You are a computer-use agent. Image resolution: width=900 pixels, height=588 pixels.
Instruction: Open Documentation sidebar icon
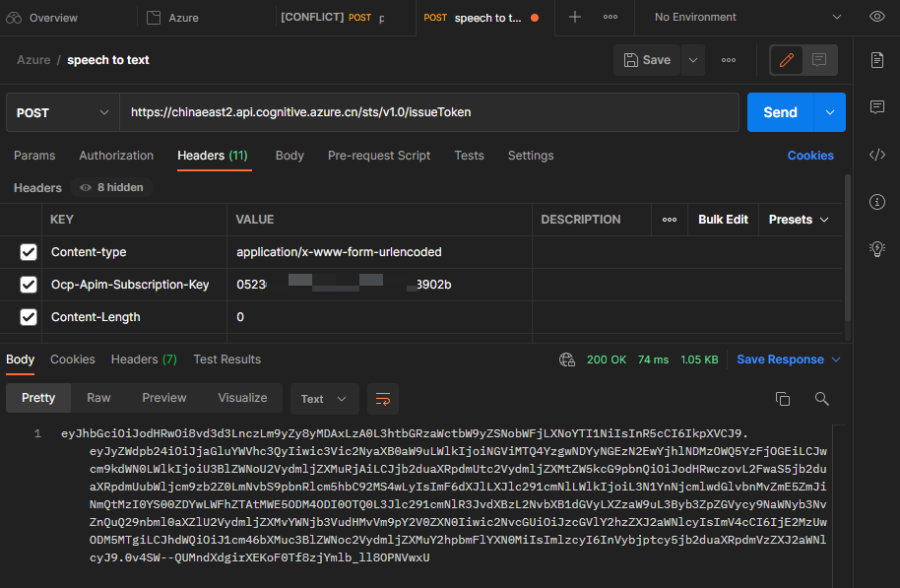click(x=876, y=60)
